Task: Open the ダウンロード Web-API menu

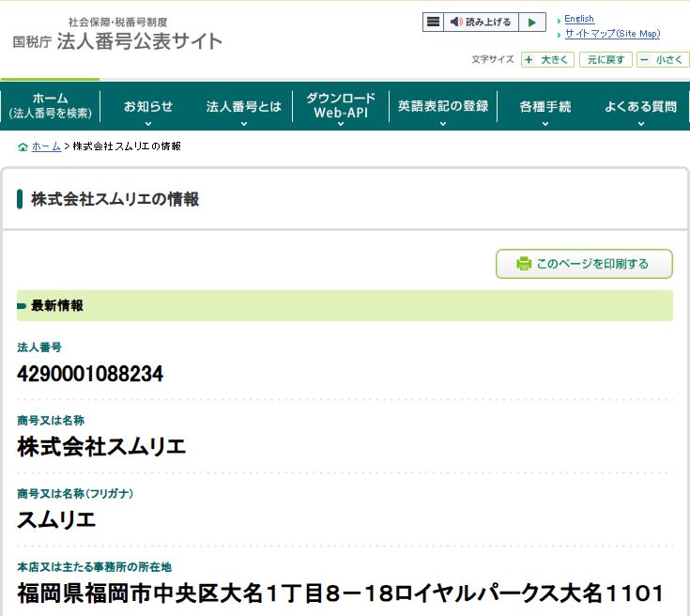Action: tap(341, 106)
